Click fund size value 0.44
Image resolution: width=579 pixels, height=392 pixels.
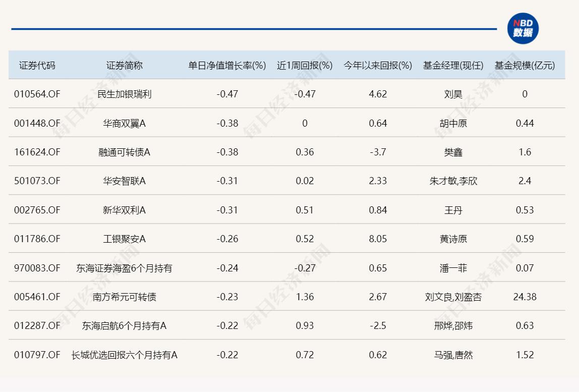(x=525, y=123)
